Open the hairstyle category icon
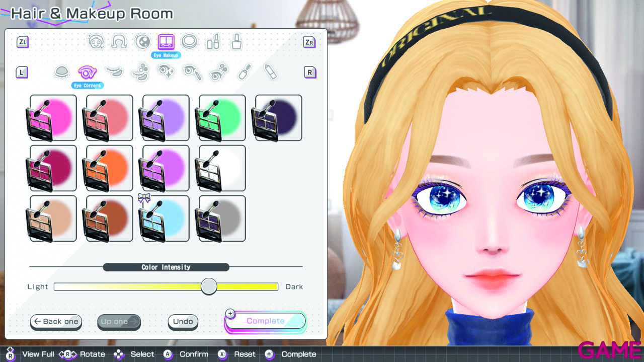Screen dimensions: 644x362 pos(119,41)
